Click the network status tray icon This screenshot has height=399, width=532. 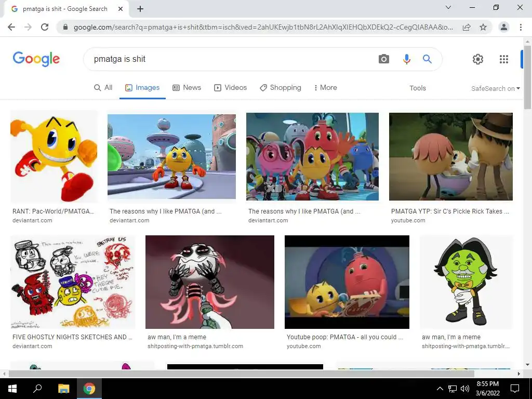[453, 389]
